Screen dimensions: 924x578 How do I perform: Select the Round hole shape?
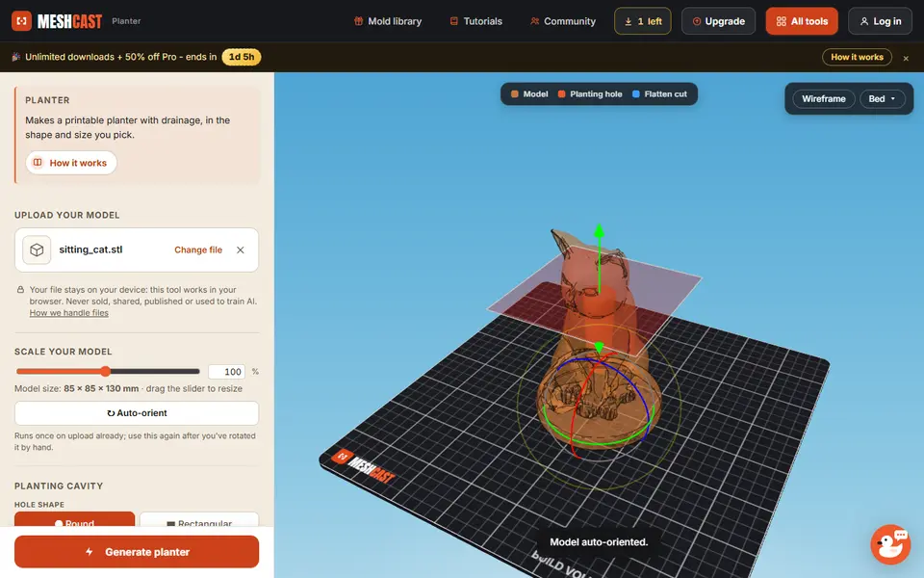point(74,520)
